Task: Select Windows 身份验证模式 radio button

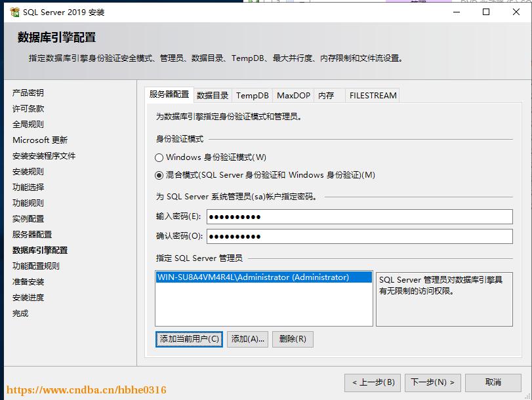Action: tap(159, 157)
